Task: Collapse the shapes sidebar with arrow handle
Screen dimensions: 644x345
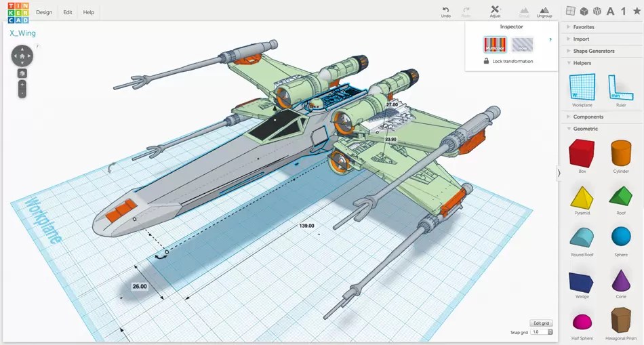Action: coord(559,173)
